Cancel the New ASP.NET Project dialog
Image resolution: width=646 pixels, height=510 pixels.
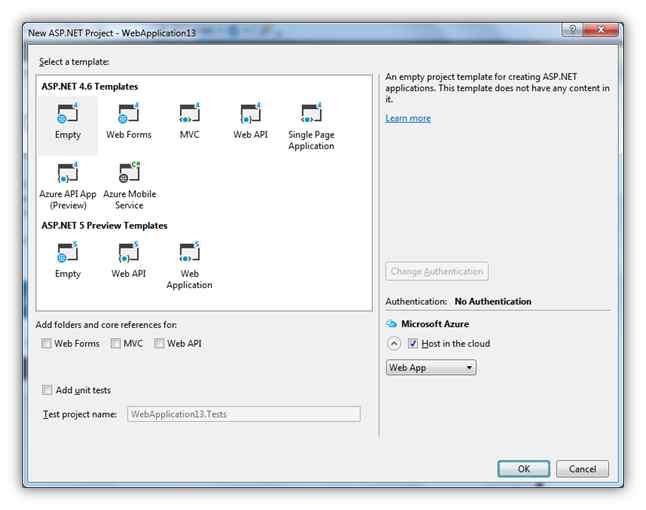(x=582, y=469)
